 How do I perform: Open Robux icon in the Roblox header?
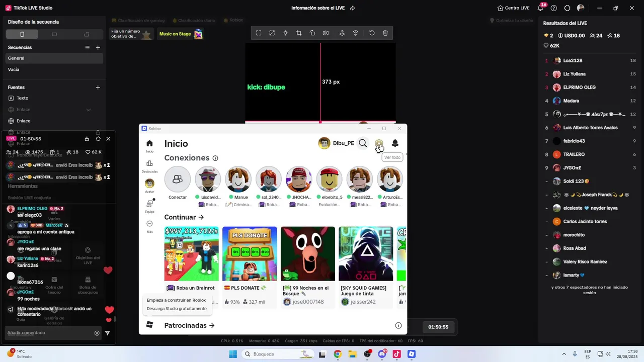click(x=379, y=143)
